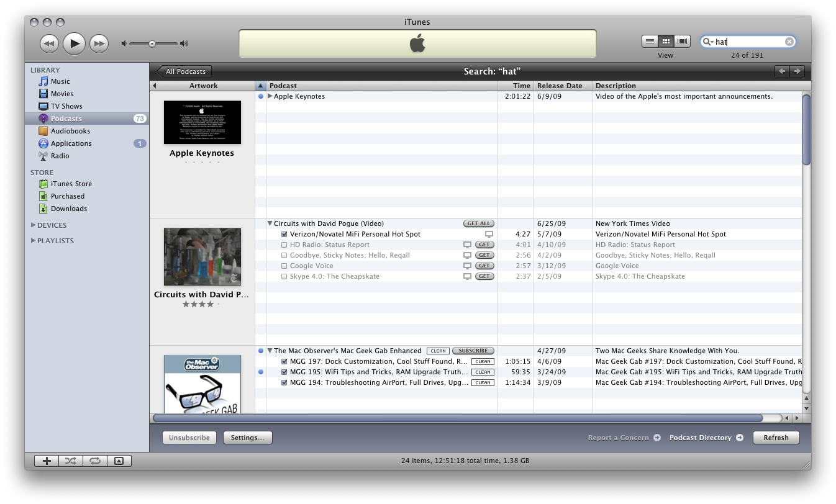Switch to grid view
The height and width of the screenshot is (504, 836).
click(666, 42)
